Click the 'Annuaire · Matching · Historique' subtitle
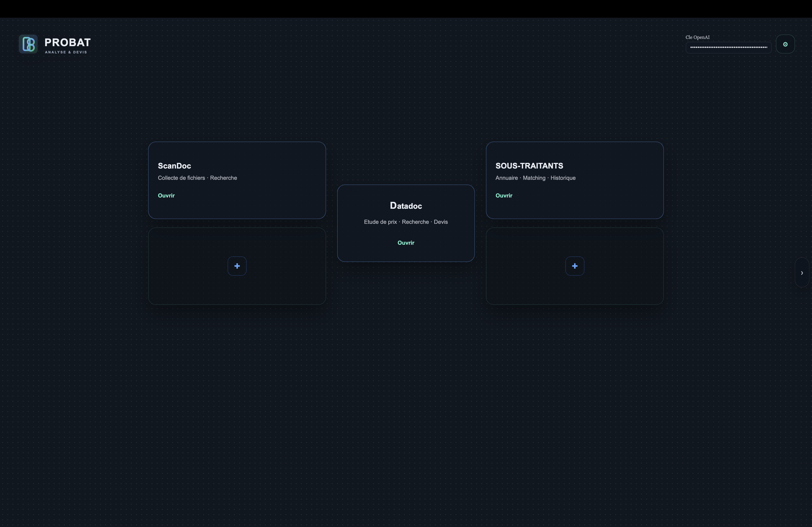The width and height of the screenshot is (812, 527). pos(535,178)
